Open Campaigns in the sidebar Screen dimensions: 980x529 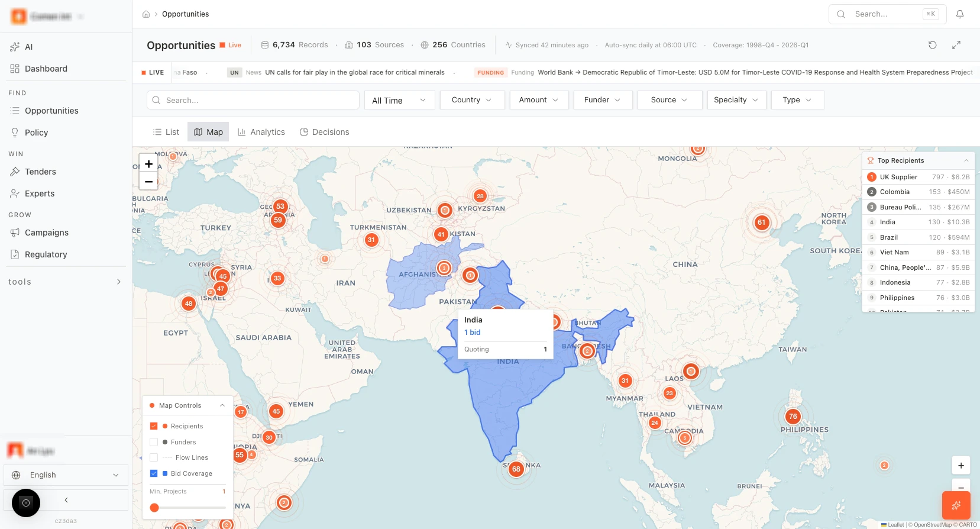tap(66, 233)
